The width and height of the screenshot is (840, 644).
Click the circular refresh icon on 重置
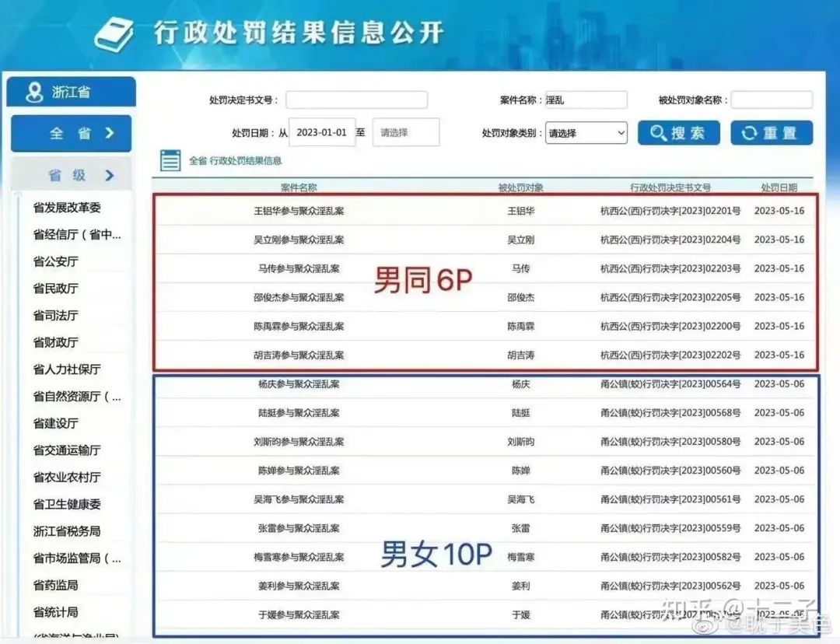[x=749, y=132]
